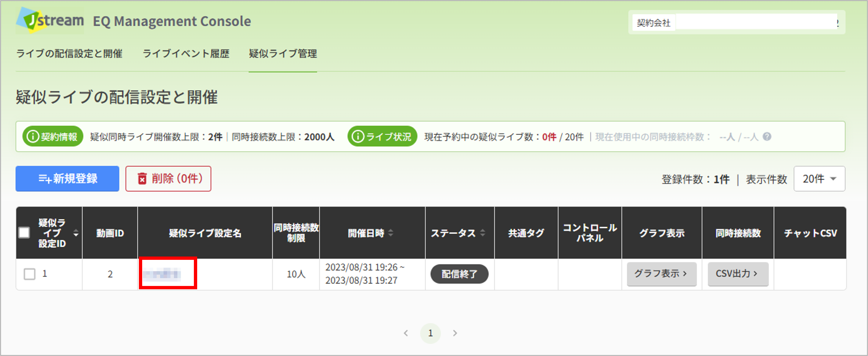The height and width of the screenshot is (356, 868).
Task: Check the row checkbox for ID 1
Action: [x=29, y=274]
